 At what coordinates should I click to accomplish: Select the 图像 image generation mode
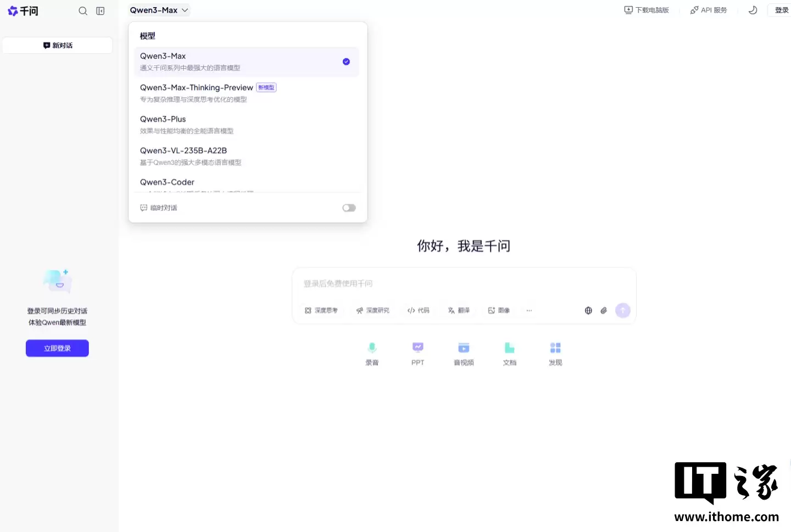tap(498, 310)
